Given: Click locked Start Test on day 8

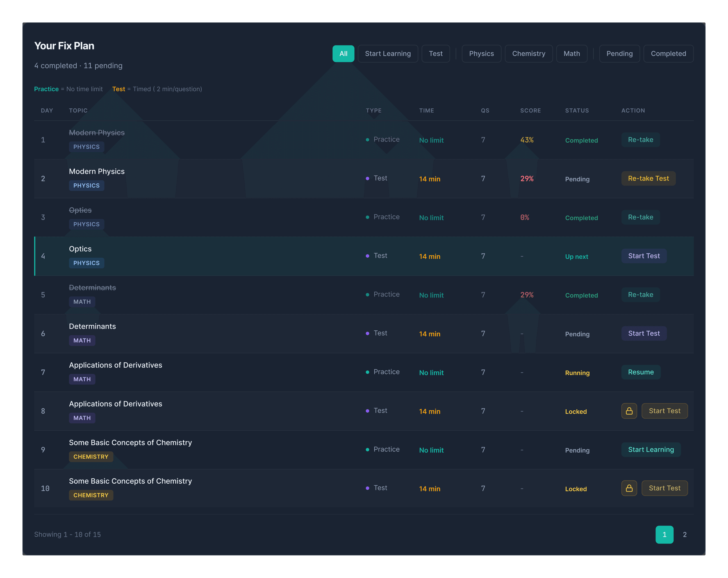Looking at the screenshot, I should coord(665,411).
